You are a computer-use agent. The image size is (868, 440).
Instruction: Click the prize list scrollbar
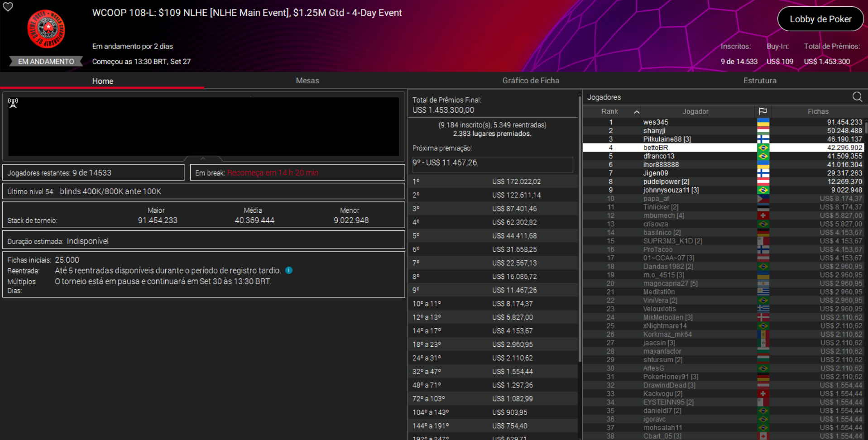pos(580,229)
